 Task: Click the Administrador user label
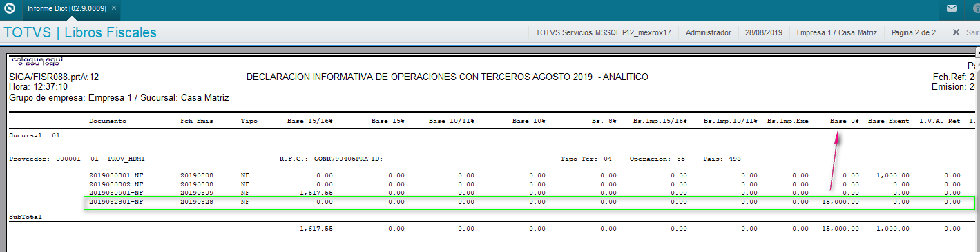pos(709,32)
